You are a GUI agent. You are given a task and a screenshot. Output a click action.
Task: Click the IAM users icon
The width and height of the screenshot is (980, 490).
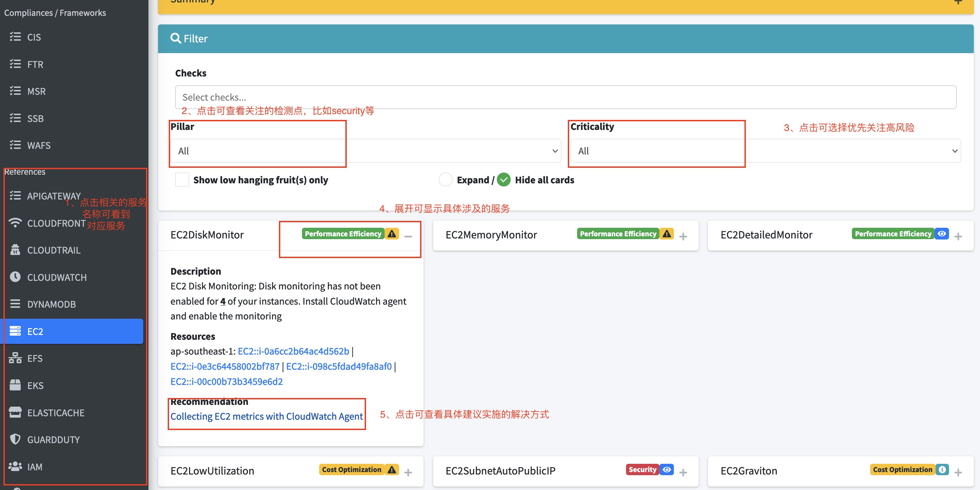pyautogui.click(x=15, y=466)
